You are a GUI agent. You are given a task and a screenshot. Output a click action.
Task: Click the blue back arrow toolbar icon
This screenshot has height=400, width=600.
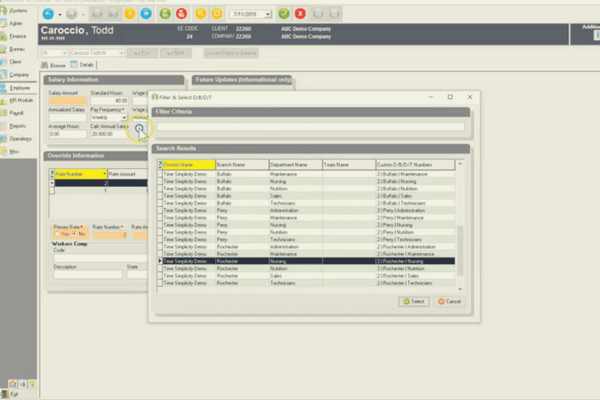(x=48, y=14)
